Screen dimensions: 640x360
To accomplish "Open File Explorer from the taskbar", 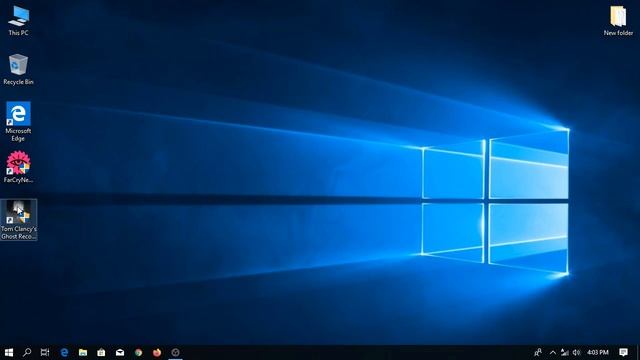I will click(x=83, y=352).
